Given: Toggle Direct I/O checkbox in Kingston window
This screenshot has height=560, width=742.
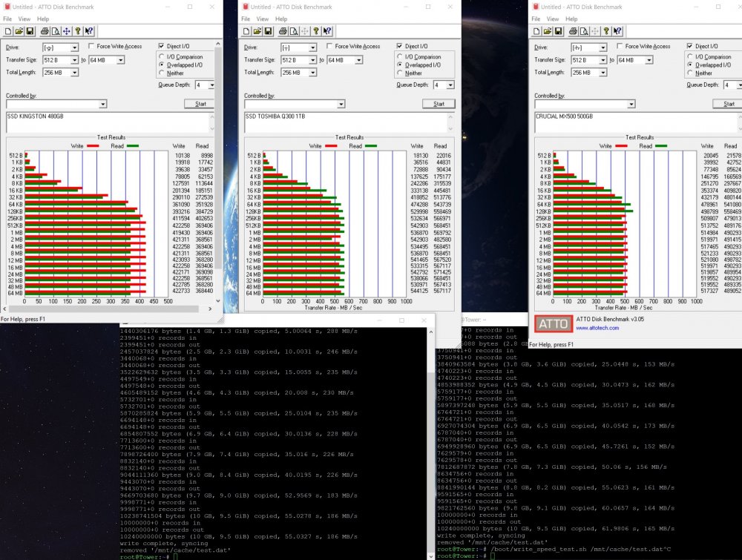Looking at the screenshot, I should pyautogui.click(x=161, y=46).
